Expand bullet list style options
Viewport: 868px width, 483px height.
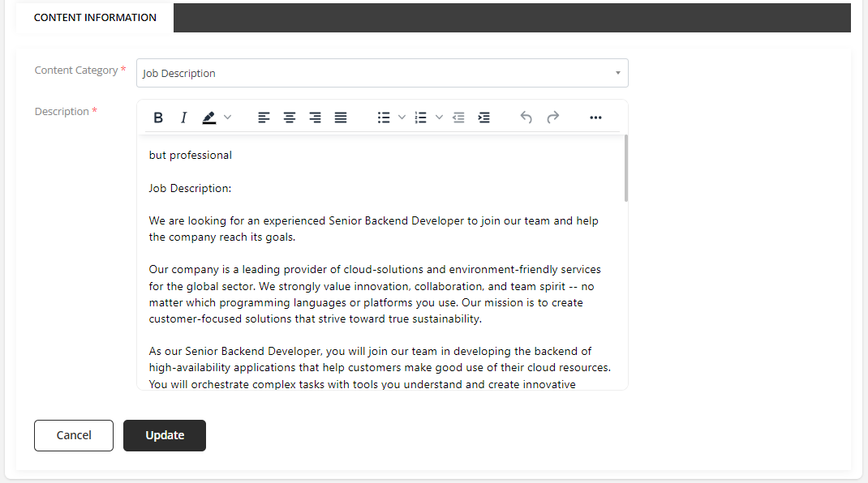(402, 118)
